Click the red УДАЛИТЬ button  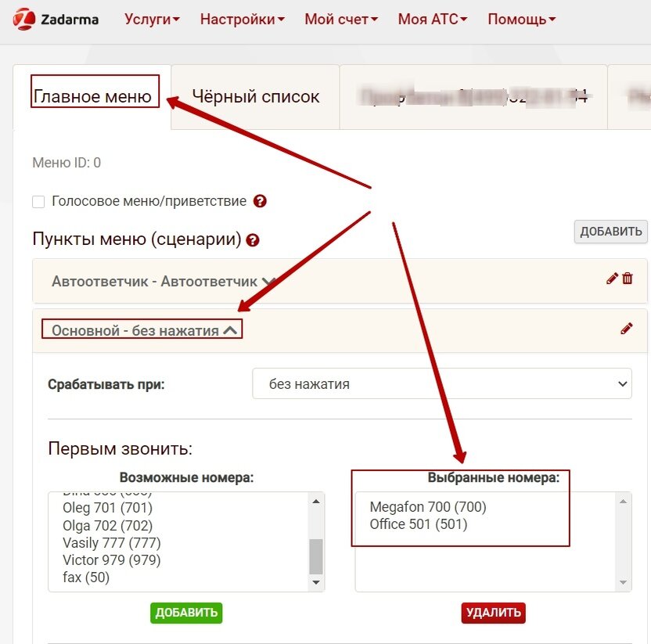[x=493, y=613]
